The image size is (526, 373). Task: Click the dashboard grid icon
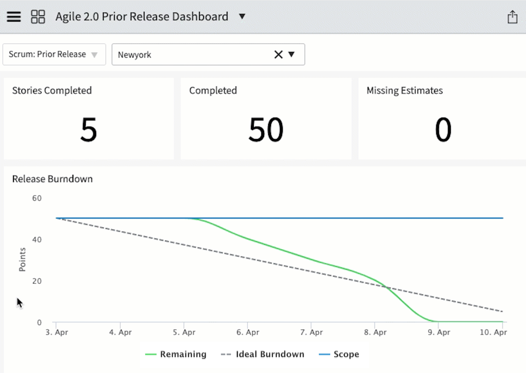pos(38,17)
